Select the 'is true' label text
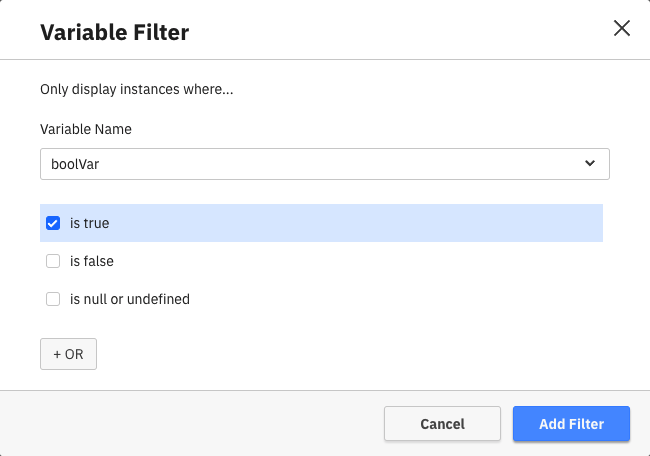 90,223
